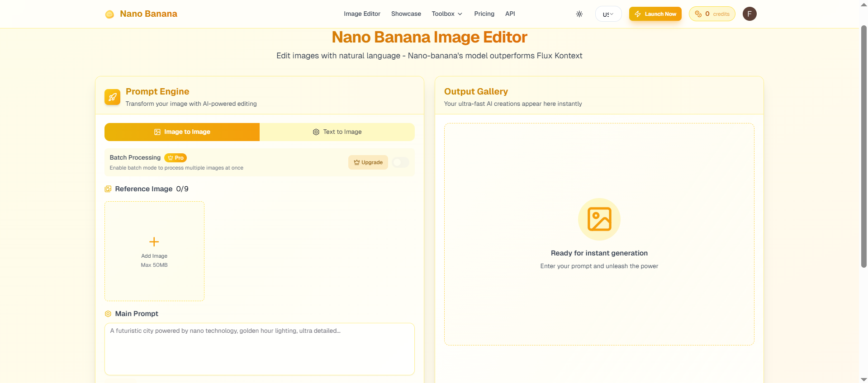868x383 pixels.
Task: Open the Image Editor nav item
Action: pyautogui.click(x=362, y=14)
